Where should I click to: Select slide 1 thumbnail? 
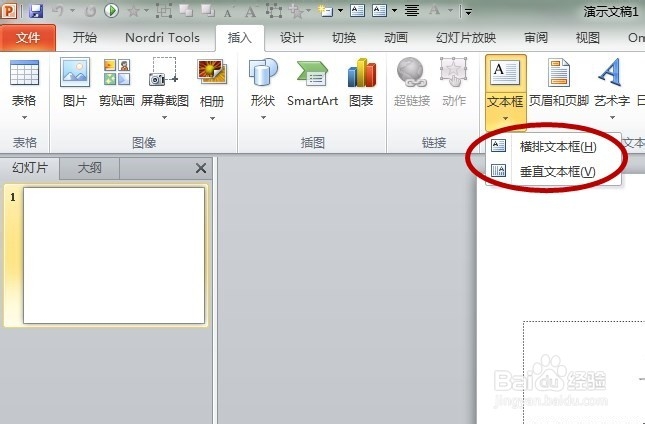click(x=114, y=255)
